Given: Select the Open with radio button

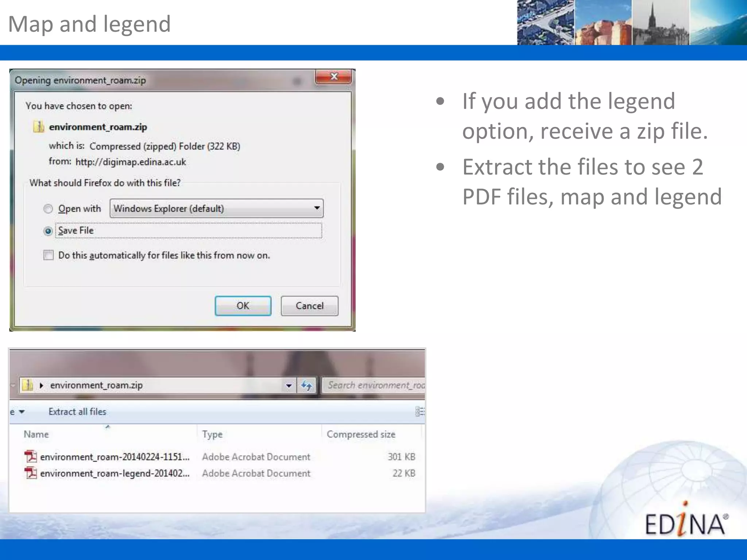Looking at the screenshot, I should tap(48, 209).
